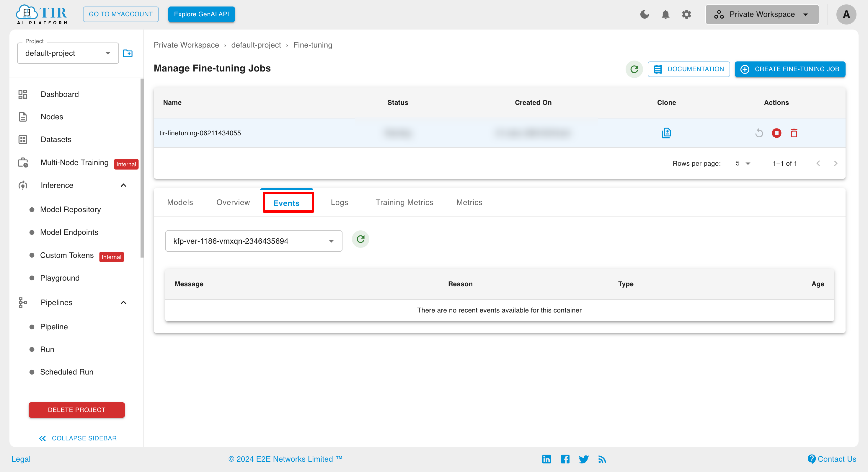Collapse the Pipelines section chevron
Image resolution: width=868 pixels, height=472 pixels.
pos(124,302)
